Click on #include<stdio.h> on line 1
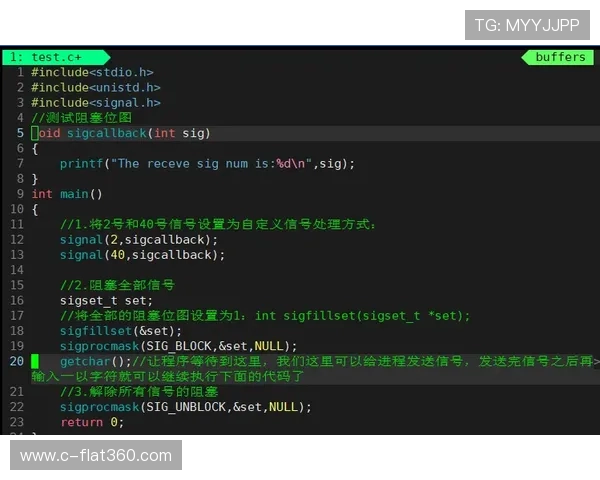600x480 pixels. (92, 72)
